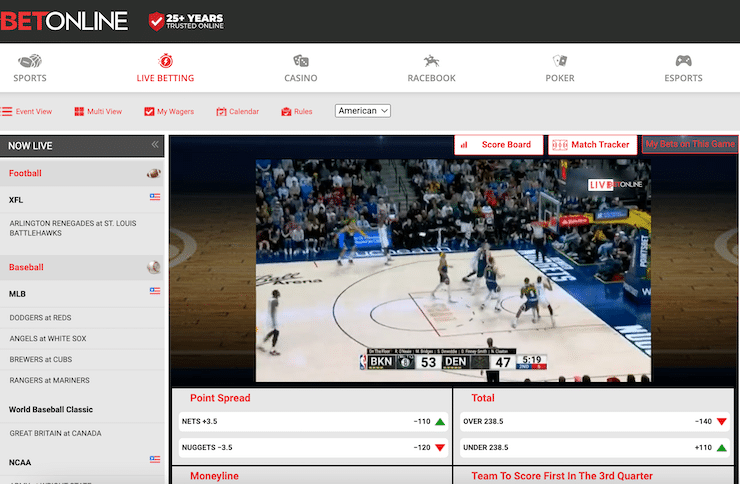This screenshot has width=740, height=484.
Task: Click the 25+ Years Trusted shield badge
Action: 186,21
